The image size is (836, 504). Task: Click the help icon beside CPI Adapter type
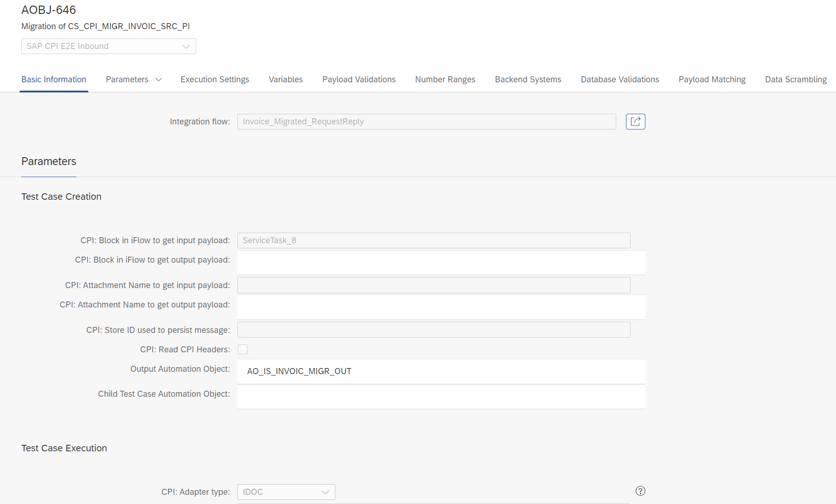click(640, 491)
